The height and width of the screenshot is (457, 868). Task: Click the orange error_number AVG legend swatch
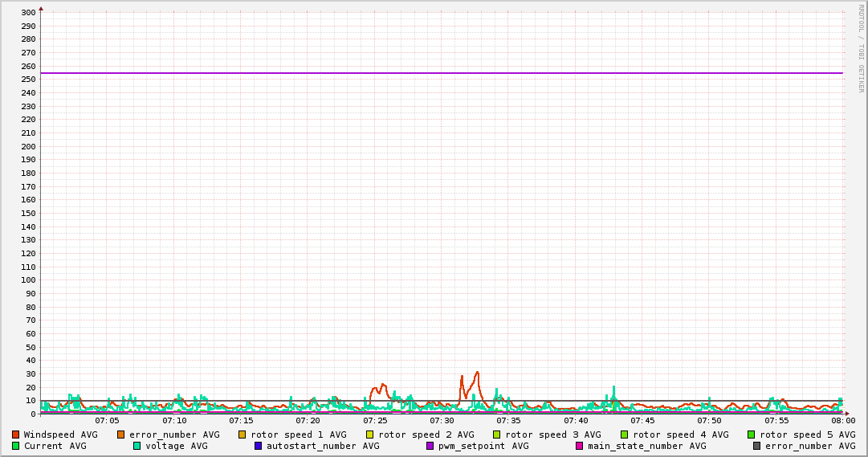(x=121, y=435)
